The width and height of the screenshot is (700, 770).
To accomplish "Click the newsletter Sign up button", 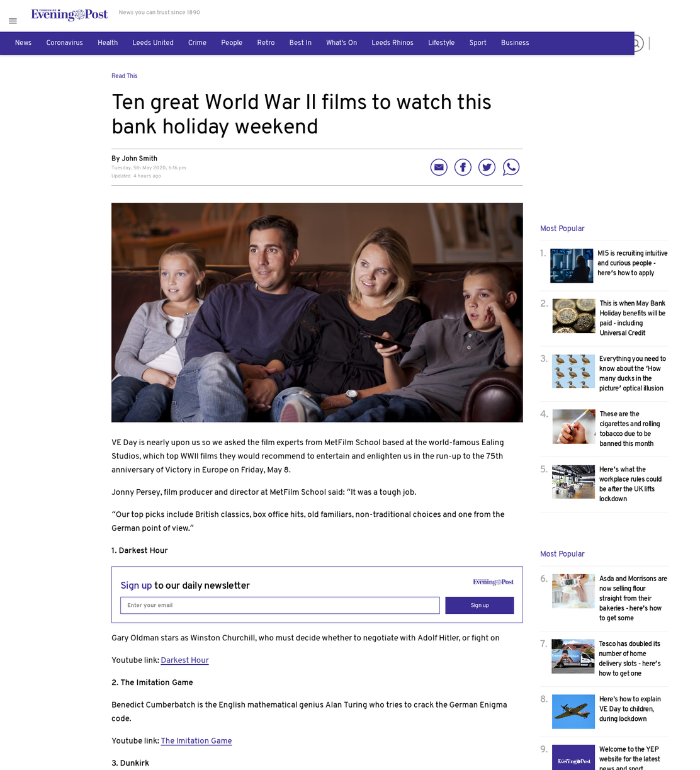I will point(480,605).
